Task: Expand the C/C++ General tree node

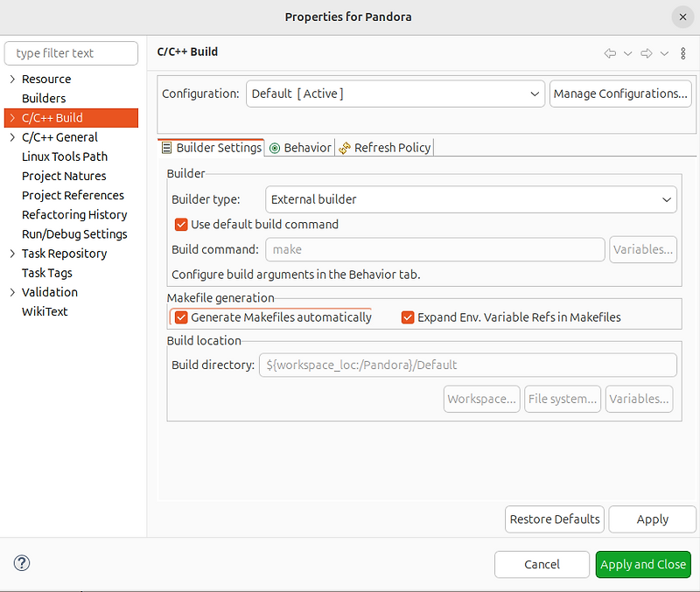Action: (12, 137)
